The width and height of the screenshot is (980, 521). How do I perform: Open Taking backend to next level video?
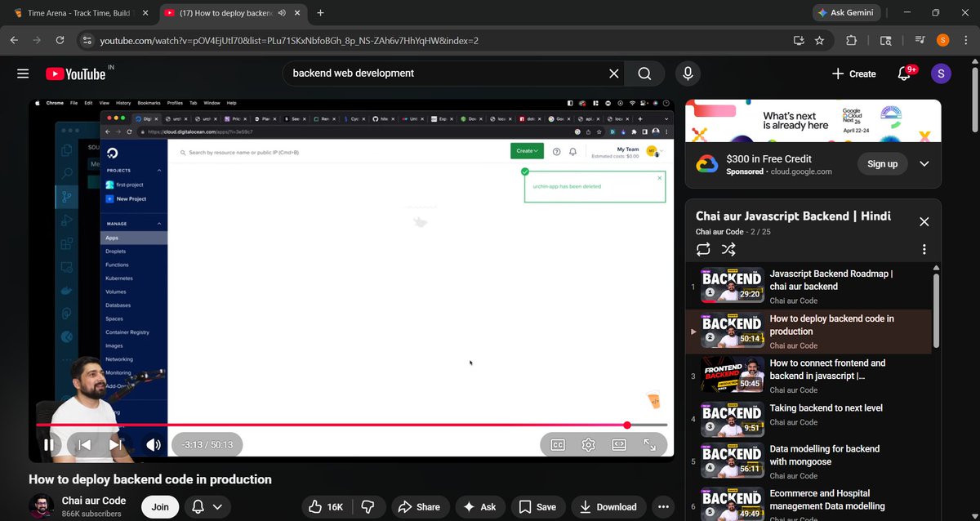[x=826, y=408]
